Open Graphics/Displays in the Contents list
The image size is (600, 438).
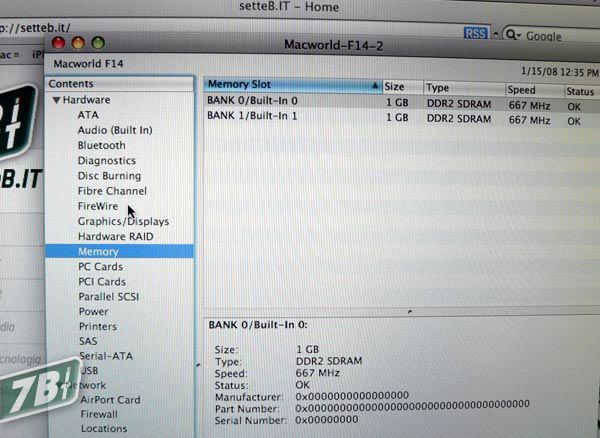pyautogui.click(x=123, y=221)
